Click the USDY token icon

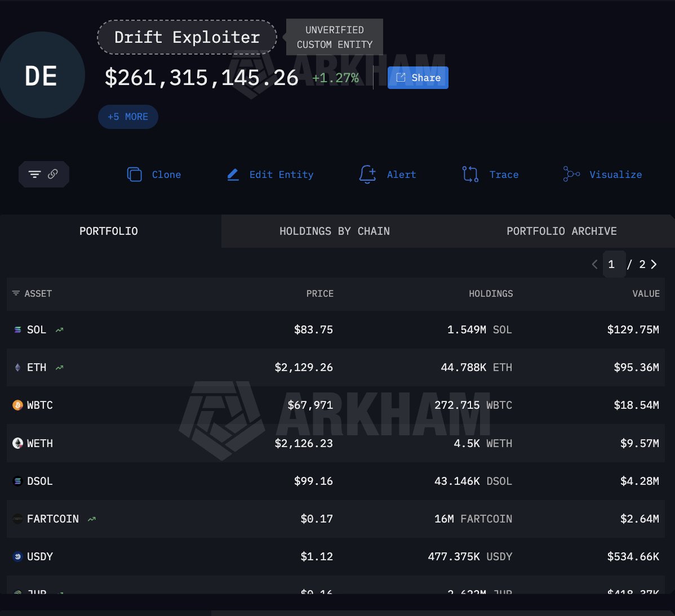(17, 557)
